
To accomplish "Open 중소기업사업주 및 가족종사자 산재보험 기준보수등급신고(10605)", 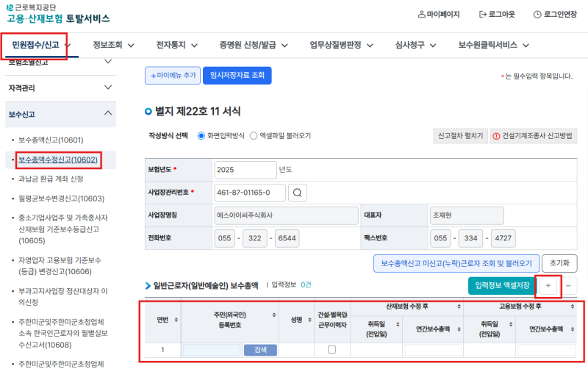I will click(x=63, y=229).
